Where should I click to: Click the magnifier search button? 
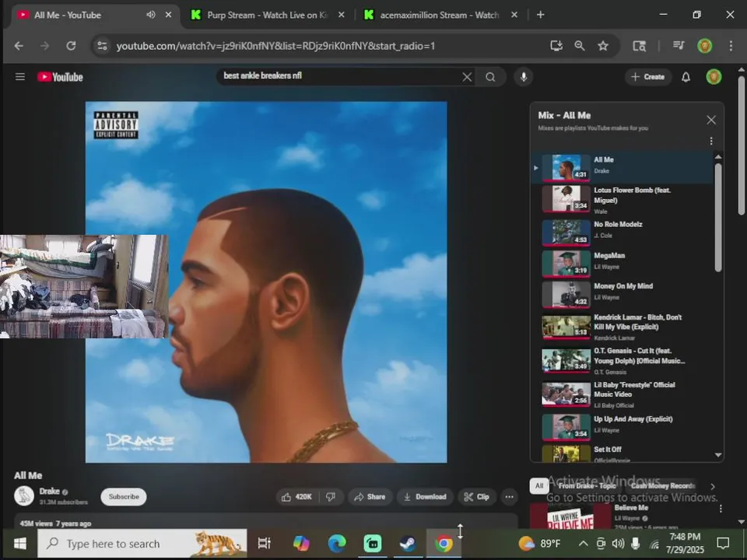[x=490, y=77]
